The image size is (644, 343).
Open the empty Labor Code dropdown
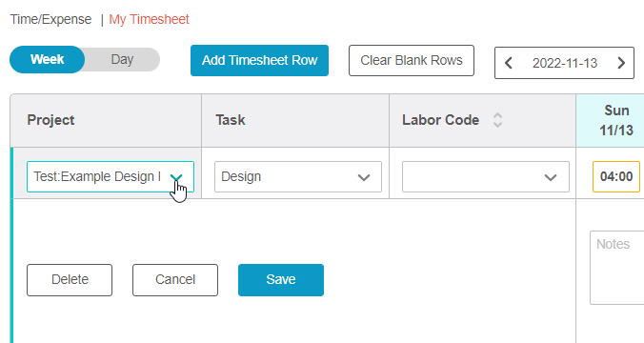click(x=486, y=176)
